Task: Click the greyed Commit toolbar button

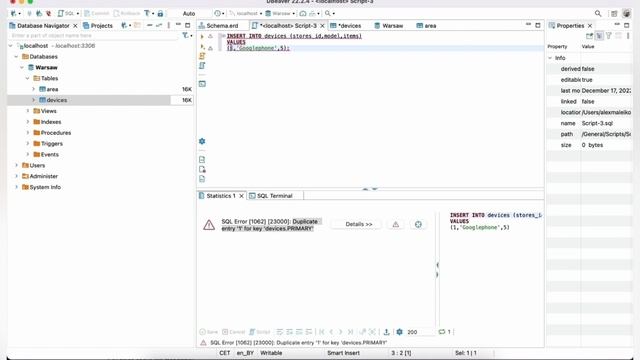Action: pos(97,13)
